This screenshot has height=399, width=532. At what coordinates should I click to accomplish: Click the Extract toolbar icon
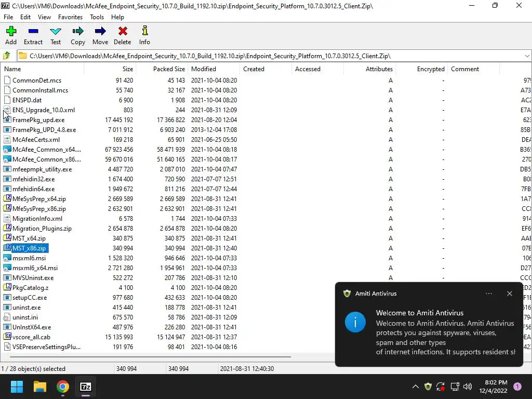coord(33,31)
